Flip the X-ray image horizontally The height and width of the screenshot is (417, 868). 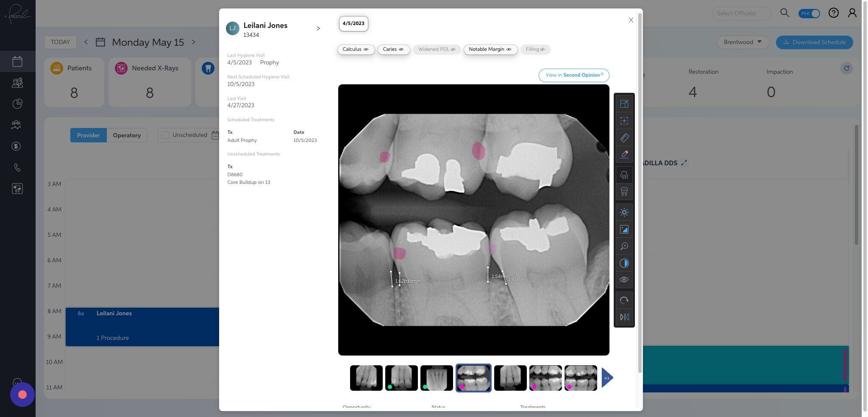point(624,317)
